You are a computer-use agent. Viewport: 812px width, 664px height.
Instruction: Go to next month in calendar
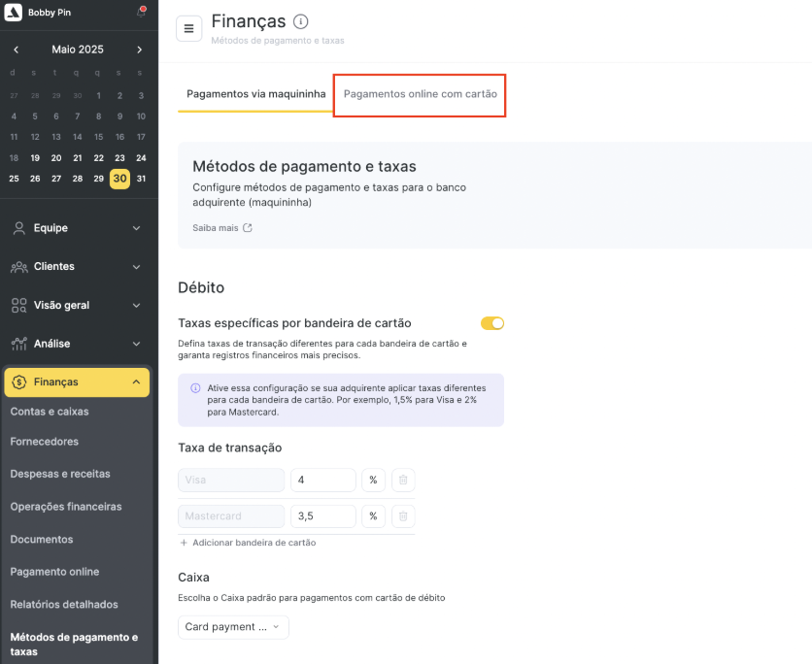point(139,50)
